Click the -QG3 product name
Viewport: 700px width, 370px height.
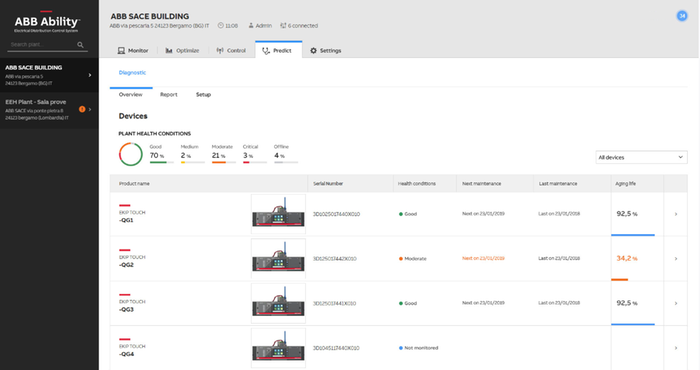[x=126, y=309]
